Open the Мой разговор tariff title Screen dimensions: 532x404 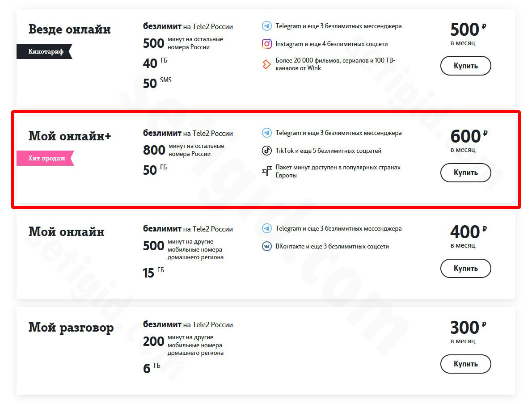pos(71,328)
